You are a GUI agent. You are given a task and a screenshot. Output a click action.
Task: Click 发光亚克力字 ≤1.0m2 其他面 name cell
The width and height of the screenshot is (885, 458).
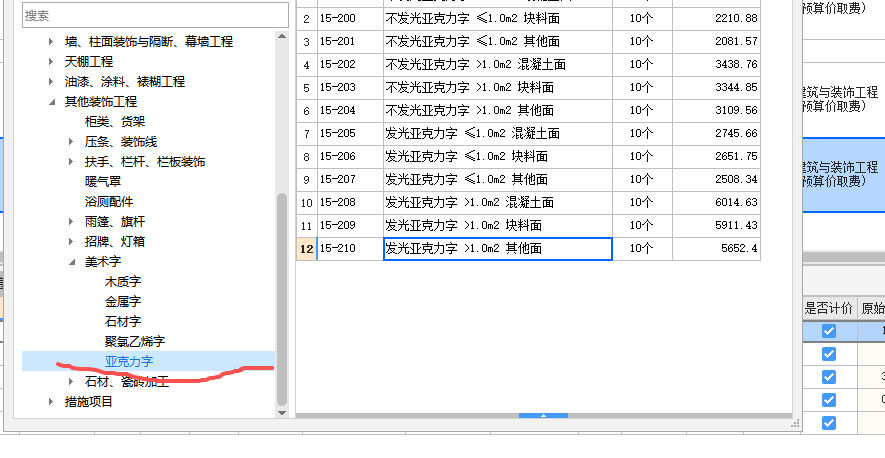[498, 180]
